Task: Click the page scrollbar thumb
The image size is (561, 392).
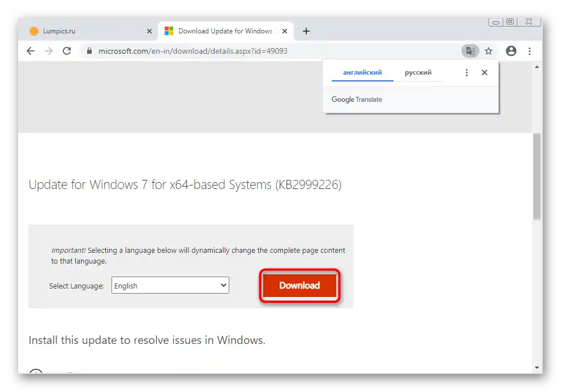Action: tap(537, 176)
